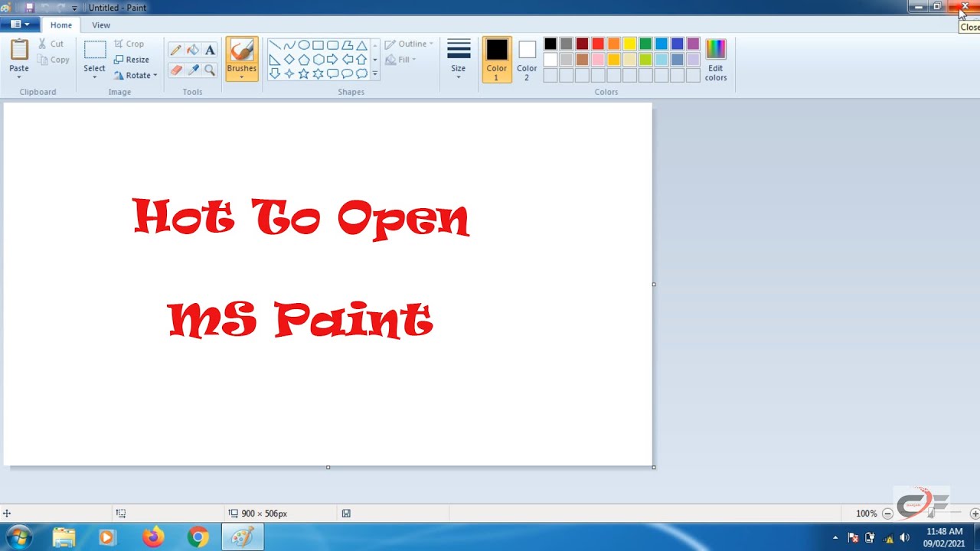Image resolution: width=980 pixels, height=551 pixels.
Task: Open the Size thickness dropdown
Action: coord(459,60)
